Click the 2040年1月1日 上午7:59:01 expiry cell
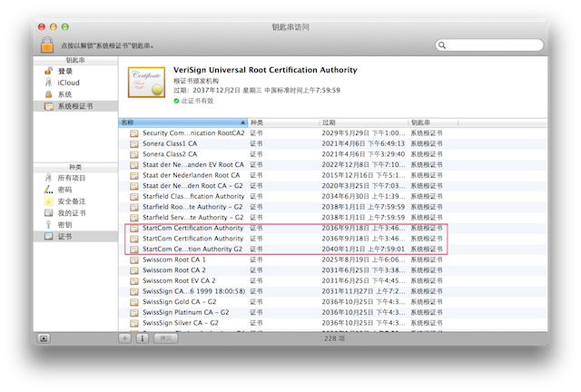 point(363,249)
